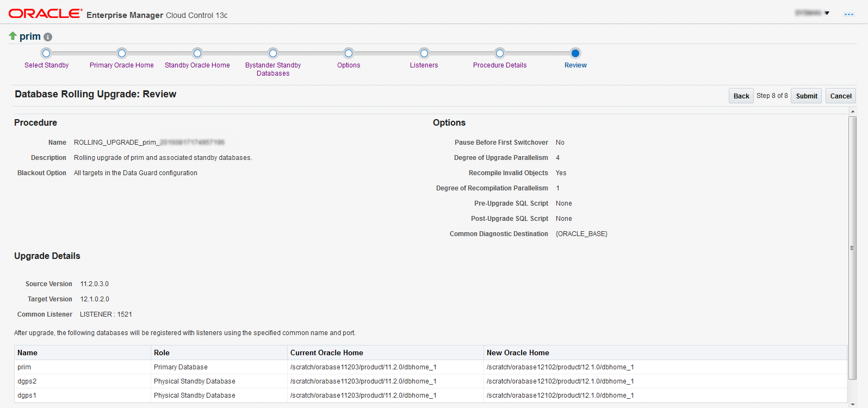Click the Source Version value 11.2.0.3.0
Viewport: 868px width, 408px height.
(x=95, y=284)
